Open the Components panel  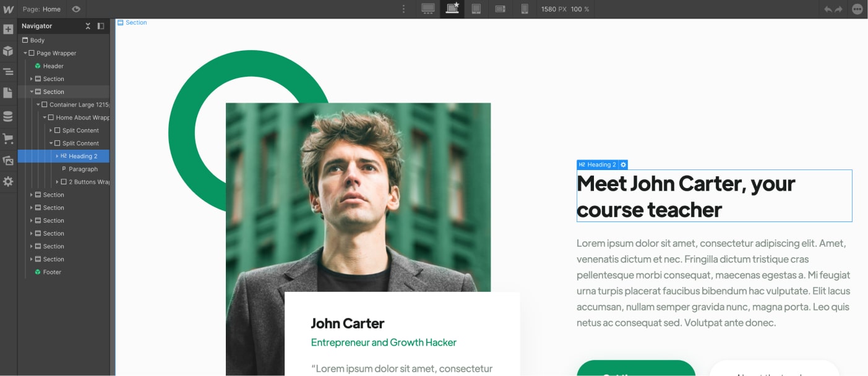pos(9,51)
